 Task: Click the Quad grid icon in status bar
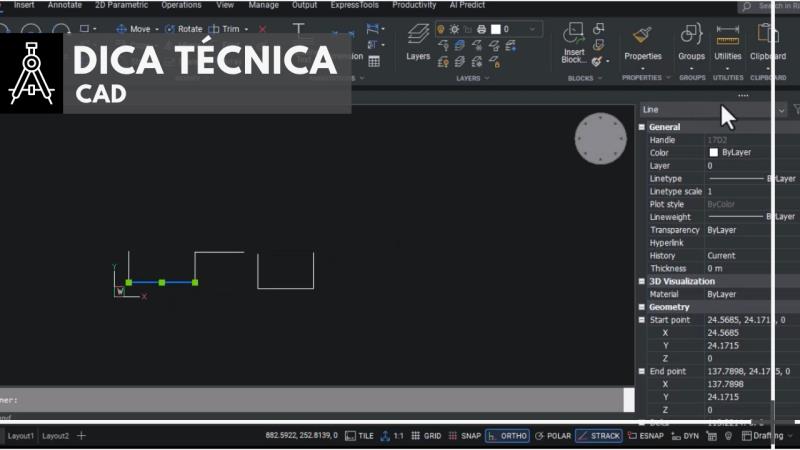point(712,436)
